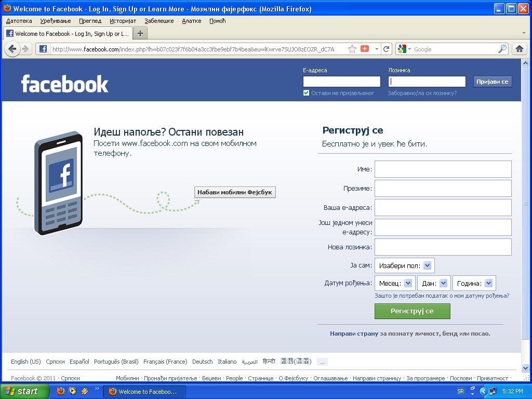Select the 'Welcome to Facebook' browser tab
This screenshot has height=399, width=532.
pyautogui.click(x=68, y=34)
